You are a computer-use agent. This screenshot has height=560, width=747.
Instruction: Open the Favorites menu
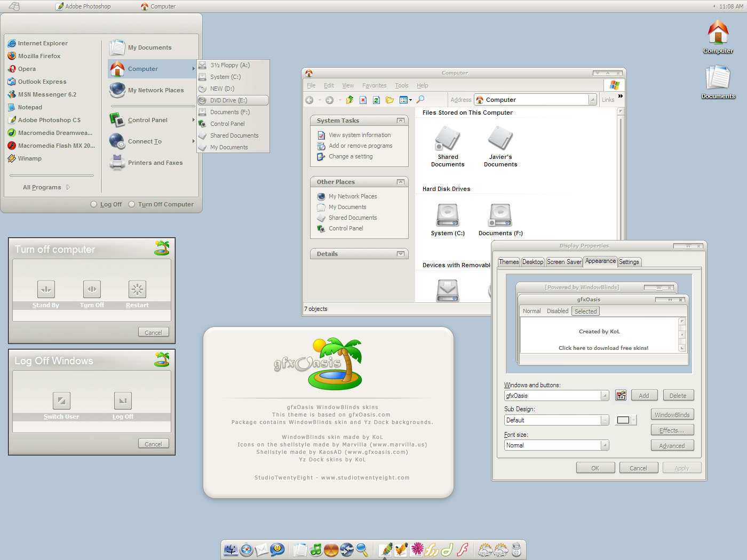tap(375, 85)
